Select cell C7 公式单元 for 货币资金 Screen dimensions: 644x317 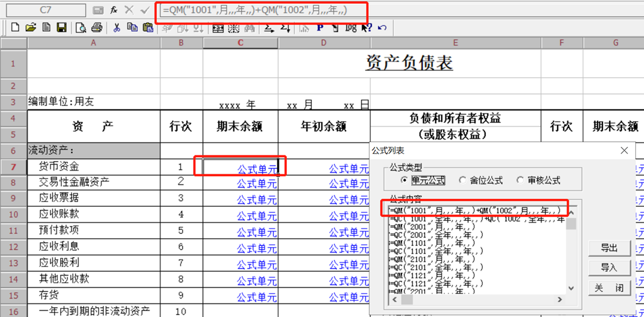point(240,167)
